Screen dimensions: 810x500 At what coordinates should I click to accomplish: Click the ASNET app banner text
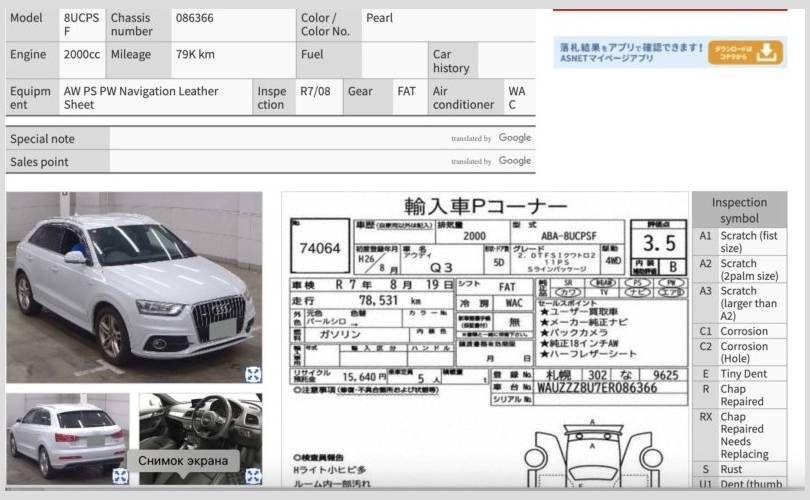(630, 52)
